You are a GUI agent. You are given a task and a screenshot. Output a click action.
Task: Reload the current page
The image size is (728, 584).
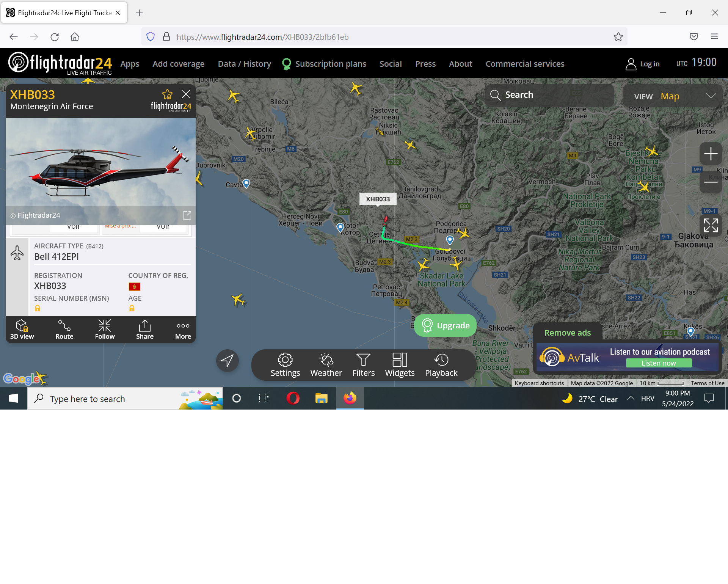click(x=55, y=37)
